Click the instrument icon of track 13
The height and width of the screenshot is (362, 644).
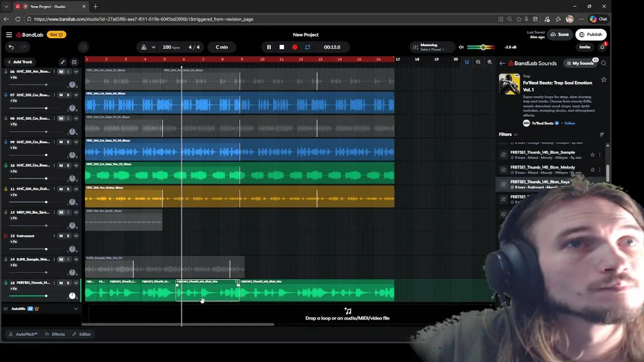[6, 236]
